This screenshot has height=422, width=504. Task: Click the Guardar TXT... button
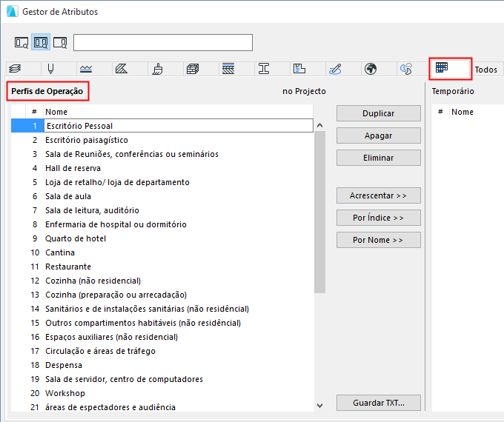click(x=379, y=403)
